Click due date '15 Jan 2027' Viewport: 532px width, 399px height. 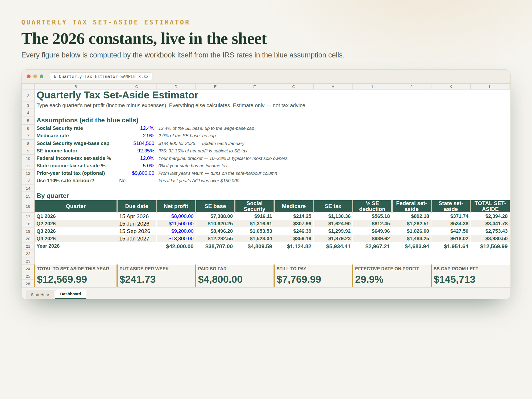(x=137, y=239)
